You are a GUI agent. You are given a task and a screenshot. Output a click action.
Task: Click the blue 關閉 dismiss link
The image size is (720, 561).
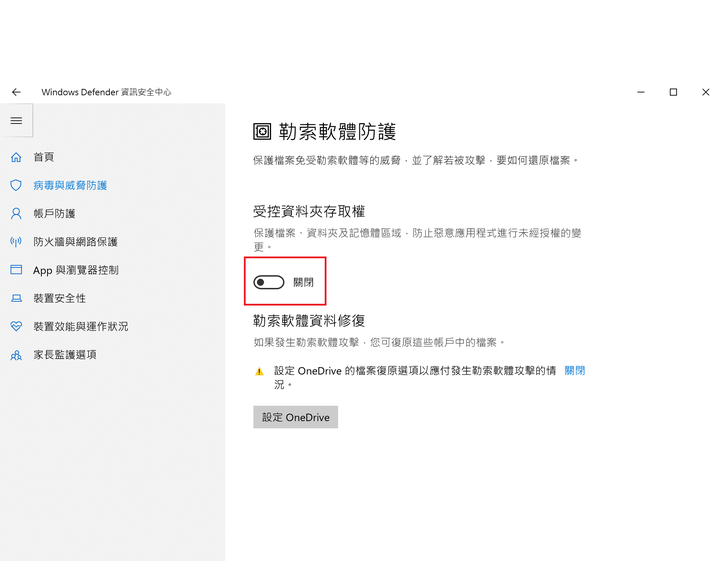pyautogui.click(x=574, y=370)
